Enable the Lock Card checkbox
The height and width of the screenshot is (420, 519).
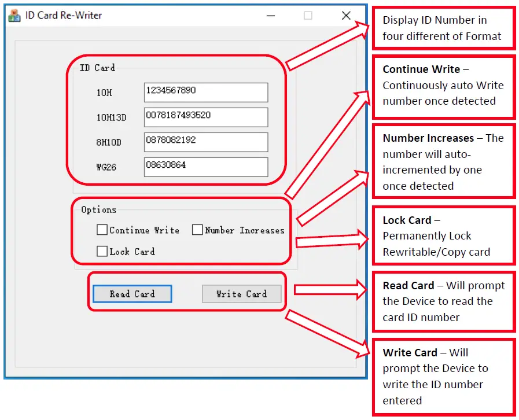(x=102, y=251)
